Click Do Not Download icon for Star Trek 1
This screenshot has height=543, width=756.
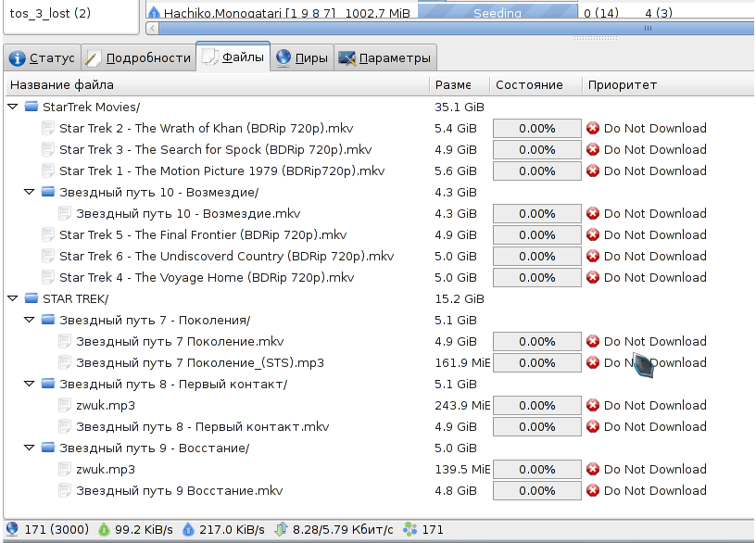pos(593,170)
